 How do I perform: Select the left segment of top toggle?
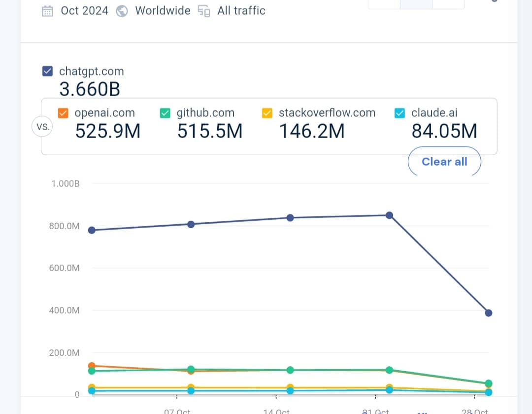coord(384,4)
